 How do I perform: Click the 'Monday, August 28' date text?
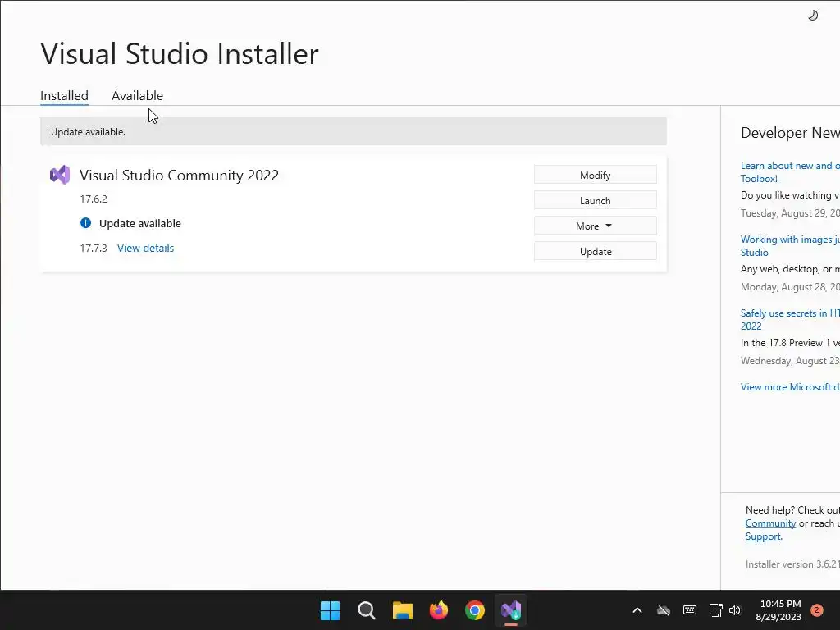(x=790, y=287)
